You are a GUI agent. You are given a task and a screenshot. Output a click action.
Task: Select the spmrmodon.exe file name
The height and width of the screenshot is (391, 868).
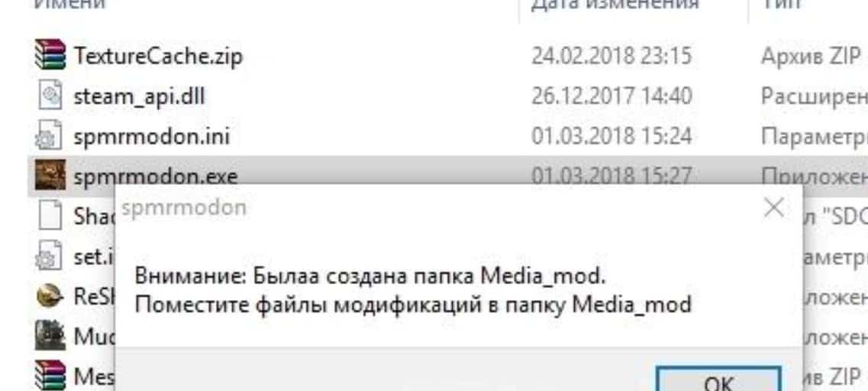coord(155,176)
